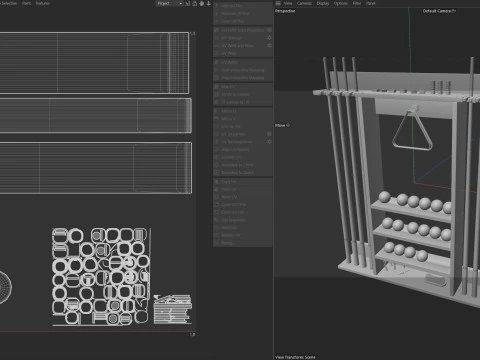Screen dimensions: 480x360
Task: Select Stop Interactive Mapping entry
Action: click(243, 78)
